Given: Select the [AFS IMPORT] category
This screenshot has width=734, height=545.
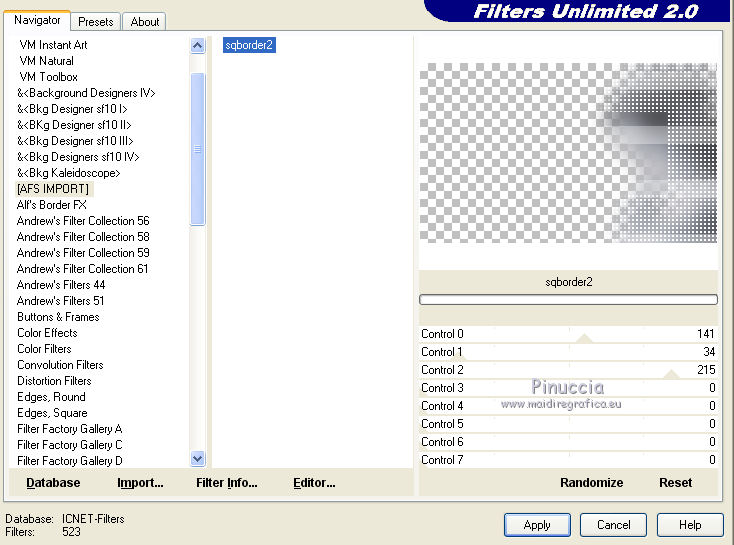Looking at the screenshot, I should (x=53, y=189).
